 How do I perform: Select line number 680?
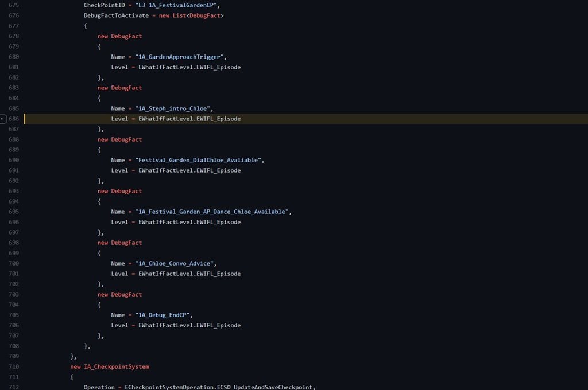(14, 57)
